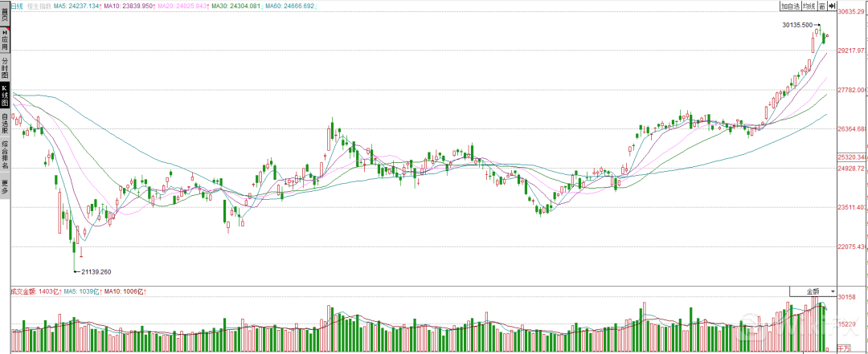The height and width of the screenshot is (354, 868).
Task: Open the 自选股 watchlist tab
Action: [x=5, y=123]
